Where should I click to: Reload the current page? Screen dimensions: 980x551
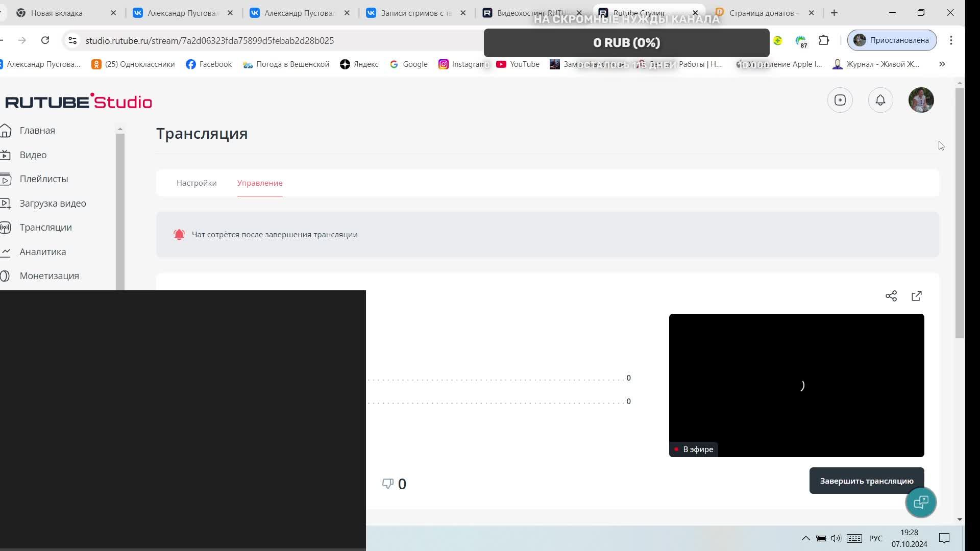45,40
